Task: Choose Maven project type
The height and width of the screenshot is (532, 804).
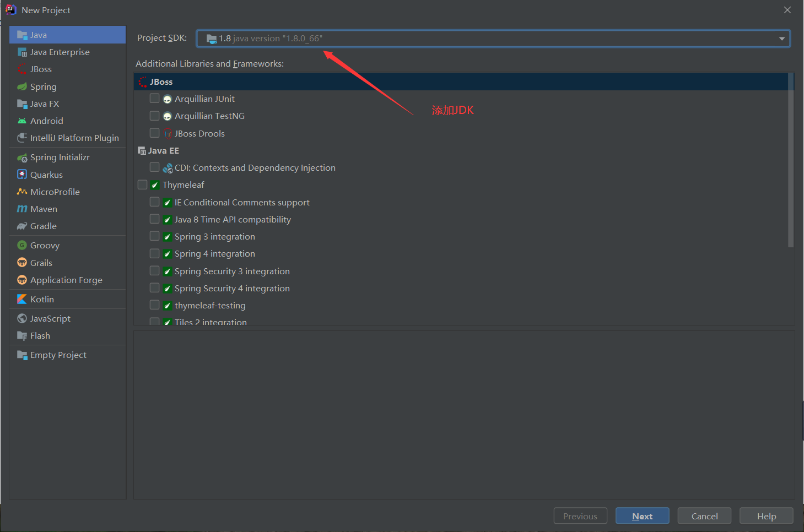Action: click(67, 209)
